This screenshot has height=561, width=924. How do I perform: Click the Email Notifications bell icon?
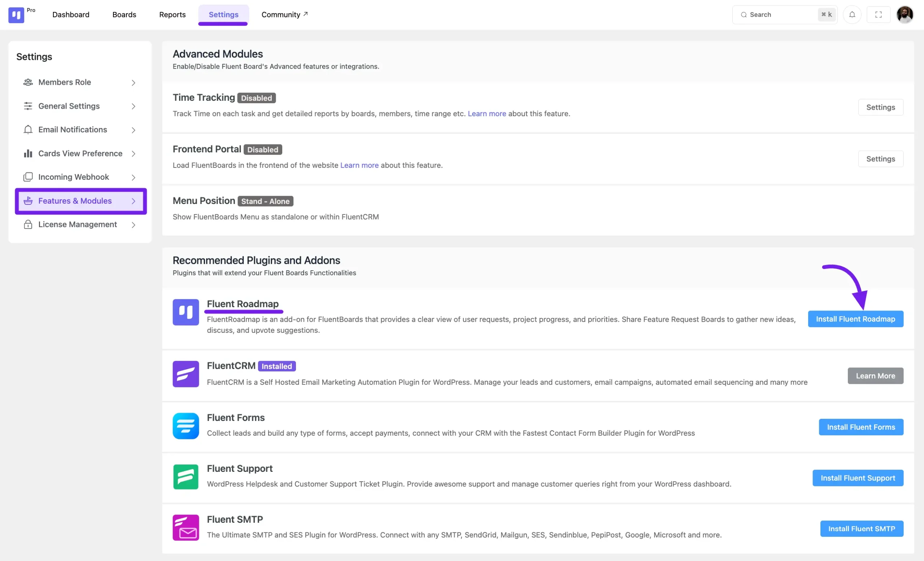point(28,129)
